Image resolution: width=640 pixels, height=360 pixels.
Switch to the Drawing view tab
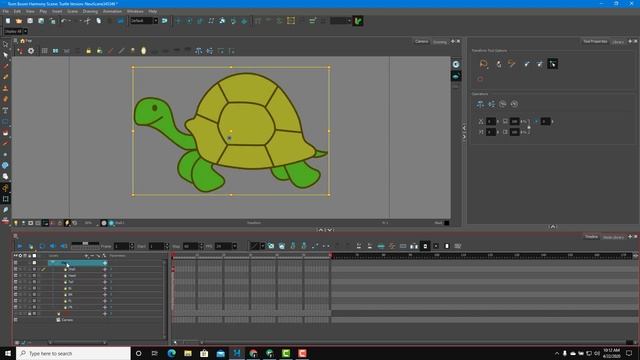click(x=440, y=42)
